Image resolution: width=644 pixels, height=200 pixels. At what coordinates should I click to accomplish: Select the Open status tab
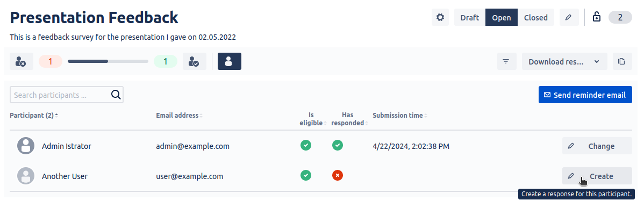(502, 17)
